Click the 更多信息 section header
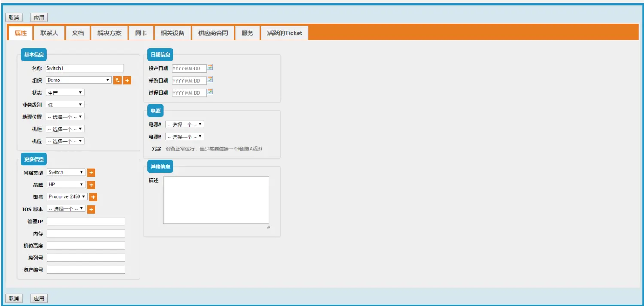The width and height of the screenshot is (644, 306). [34, 159]
